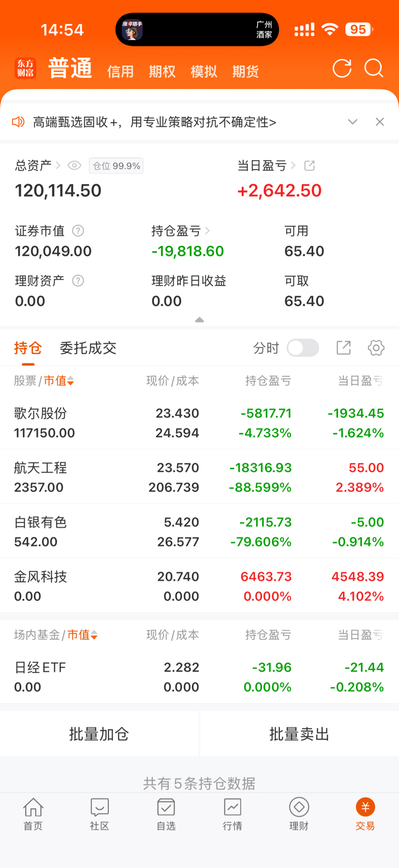399x868 pixels.
Task: Toggle the 分时 switch on
Action: coord(303,348)
